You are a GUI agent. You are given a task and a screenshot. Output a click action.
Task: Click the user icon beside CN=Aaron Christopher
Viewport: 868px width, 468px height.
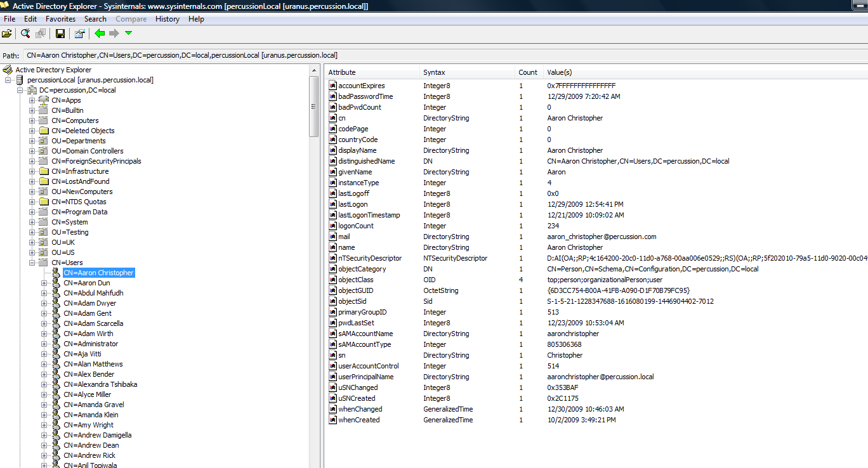pyautogui.click(x=56, y=273)
